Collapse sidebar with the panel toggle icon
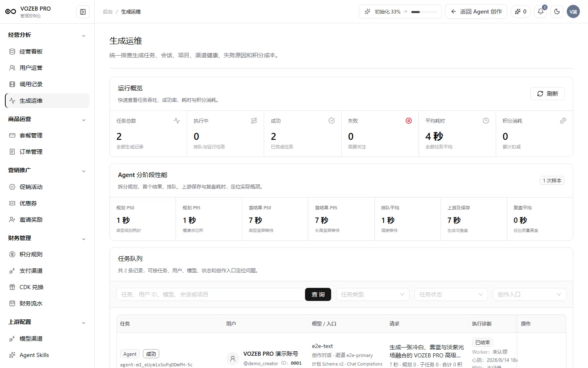Image resolution: width=588 pixels, height=368 pixels. click(x=83, y=12)
